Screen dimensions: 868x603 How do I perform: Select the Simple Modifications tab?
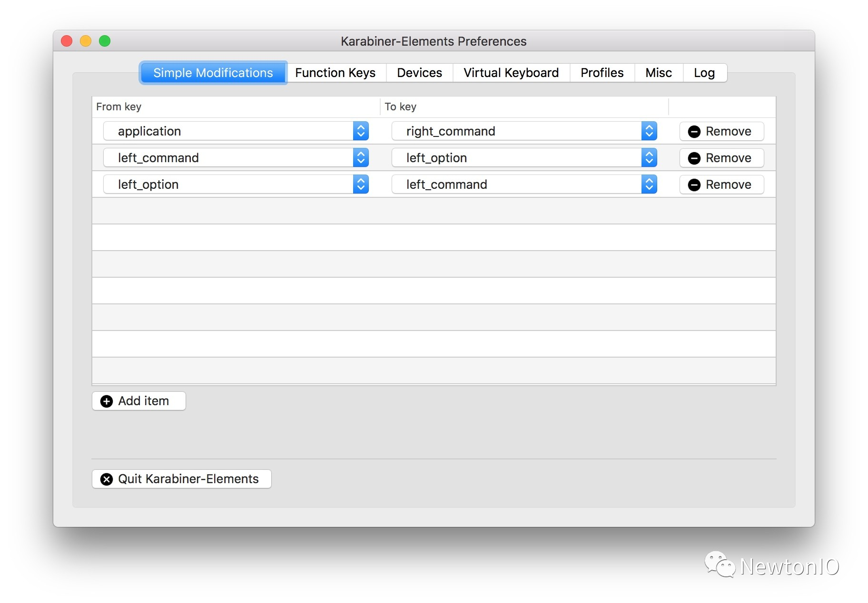point(213,73)
